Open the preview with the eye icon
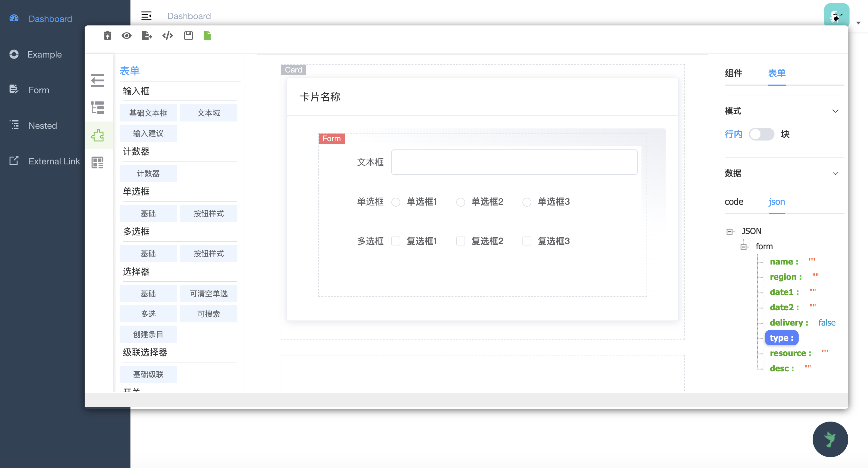The width and height of the screenshot is (868, 468). click(126, 35)
